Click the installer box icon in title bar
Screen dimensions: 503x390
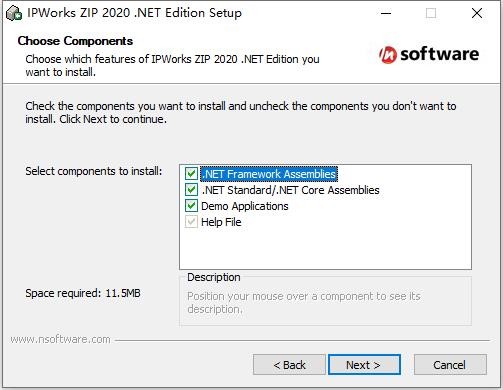click(x=14, y=13)
